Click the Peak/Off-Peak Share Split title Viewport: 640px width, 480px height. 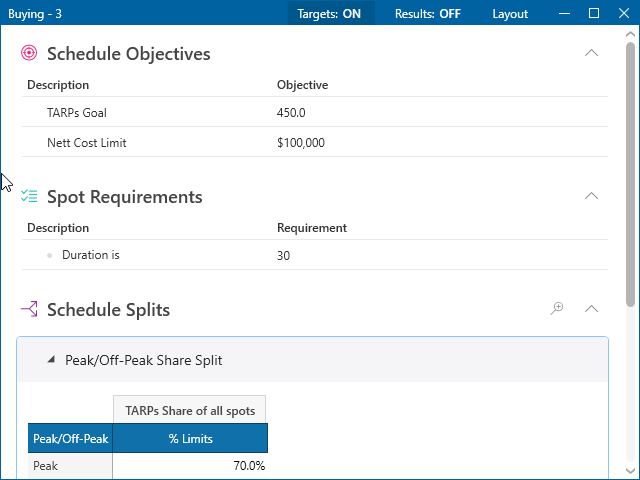(x=144, y=360)
